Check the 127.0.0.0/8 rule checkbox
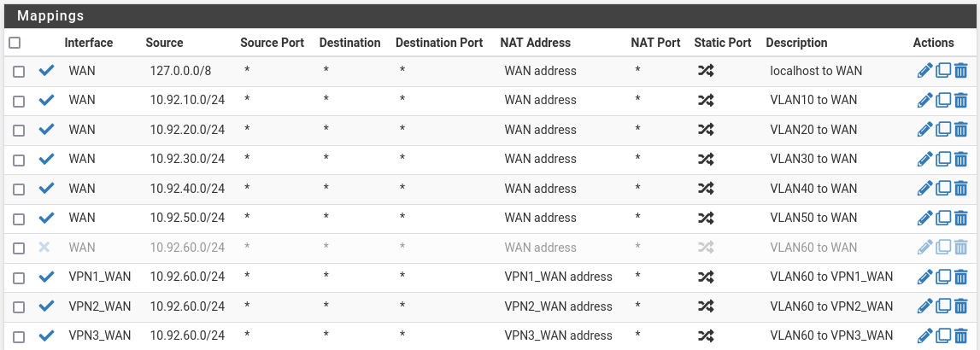This screenshot has width=980, height=350. click(19, 72)
